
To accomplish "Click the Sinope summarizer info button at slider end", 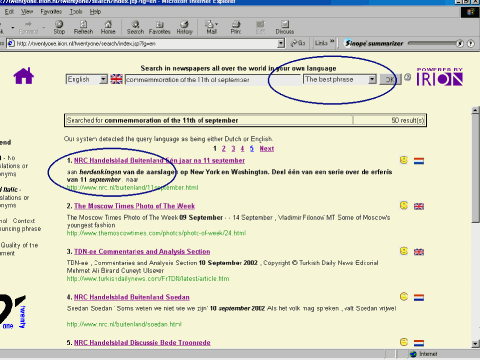I will [470, 43].
